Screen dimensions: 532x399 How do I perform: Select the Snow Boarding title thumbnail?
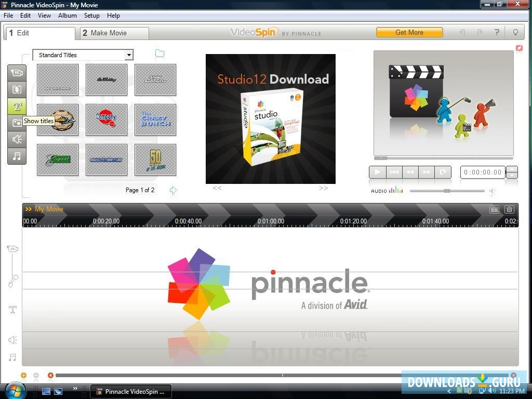pos(155,79)
